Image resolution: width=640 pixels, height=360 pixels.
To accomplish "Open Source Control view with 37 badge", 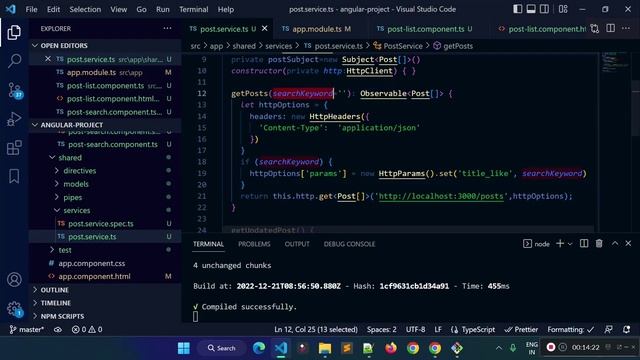I will point(15,90).
